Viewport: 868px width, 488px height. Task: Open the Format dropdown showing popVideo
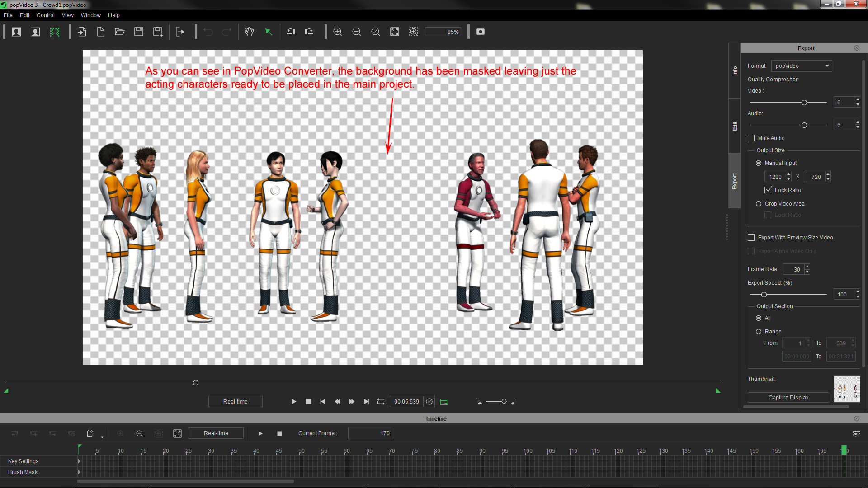(802, 66)
